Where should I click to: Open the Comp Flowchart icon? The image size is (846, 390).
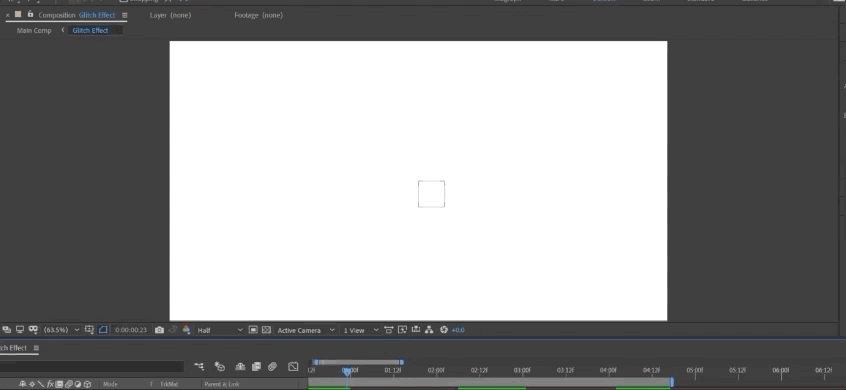pos(429,330)
